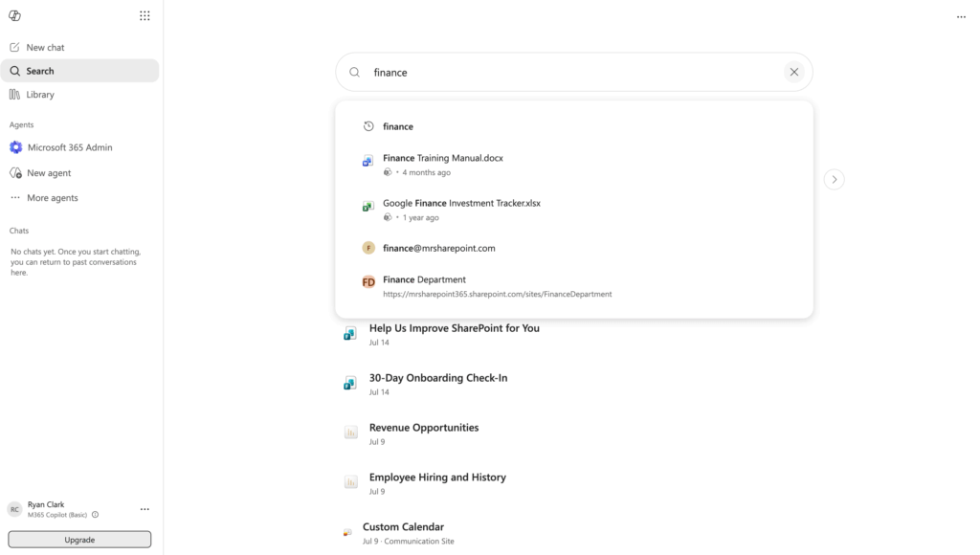Select Search in the sidebar
980x555 pixels.
click(x=80, y=71)
